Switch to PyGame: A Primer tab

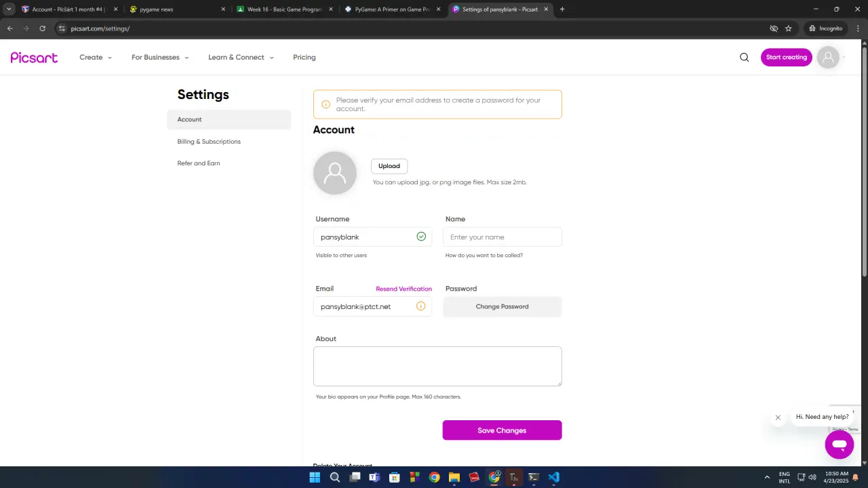click(x=392, y=9)
